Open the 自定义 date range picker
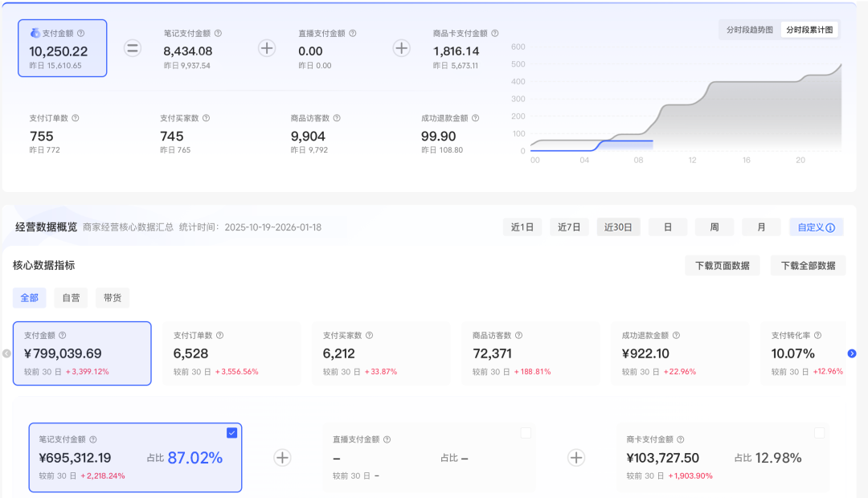 [816, 227]
